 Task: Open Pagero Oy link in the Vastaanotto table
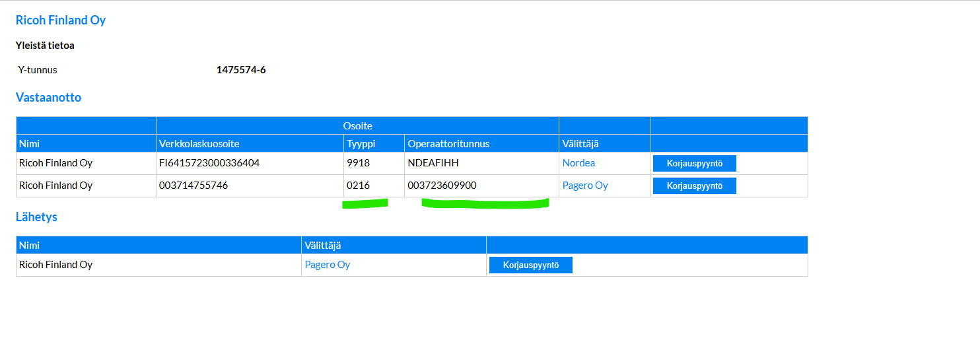585,186
